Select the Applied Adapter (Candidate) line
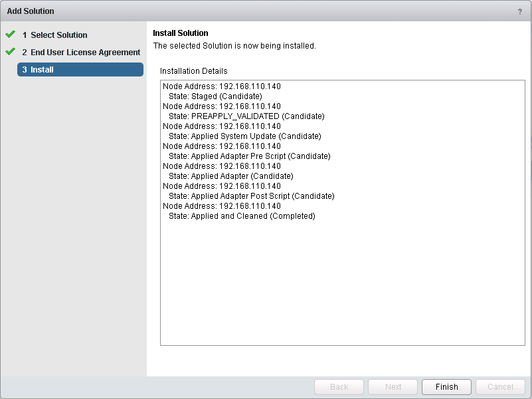 [230, 176]
